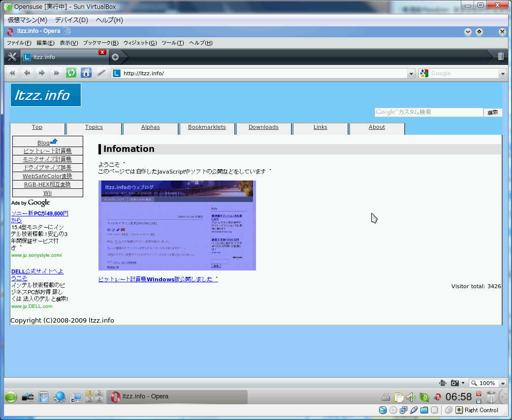This screenshot has width=512, height=420.
Task: Reload the page with green refresh icon
Action: pos(71,73)
